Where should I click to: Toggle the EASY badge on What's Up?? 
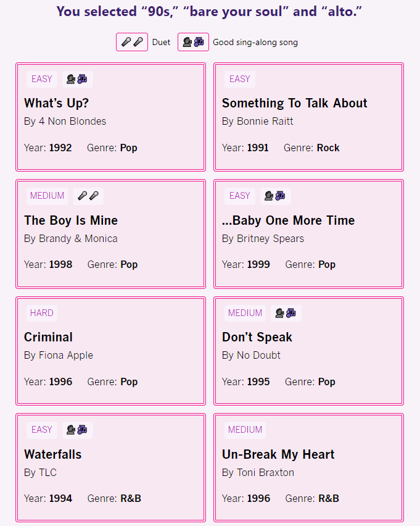(x=41, y=79)
